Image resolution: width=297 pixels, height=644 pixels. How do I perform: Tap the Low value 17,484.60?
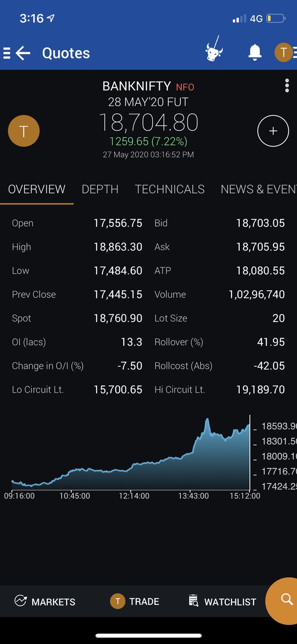pos(118,270)
